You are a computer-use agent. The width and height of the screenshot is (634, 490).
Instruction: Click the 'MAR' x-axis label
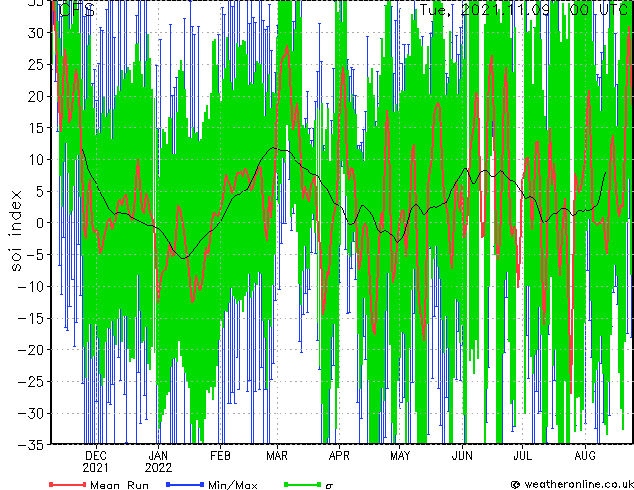277,456
